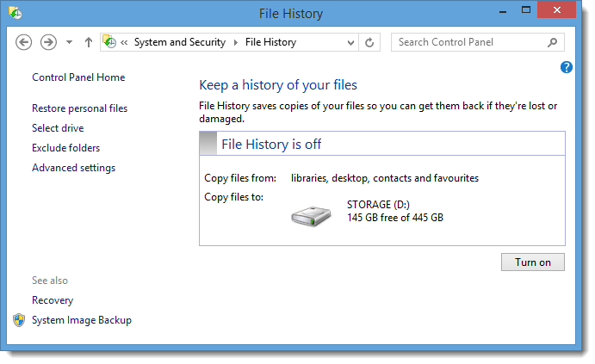
Task: Click the File History is off heading
Action: pyautogui.click(x=271, y=144)
